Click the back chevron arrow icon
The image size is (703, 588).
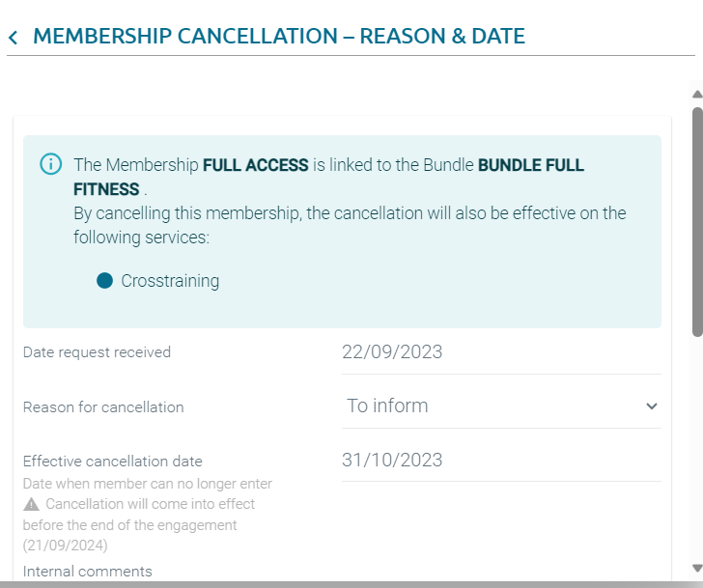(x=13, y=38)
